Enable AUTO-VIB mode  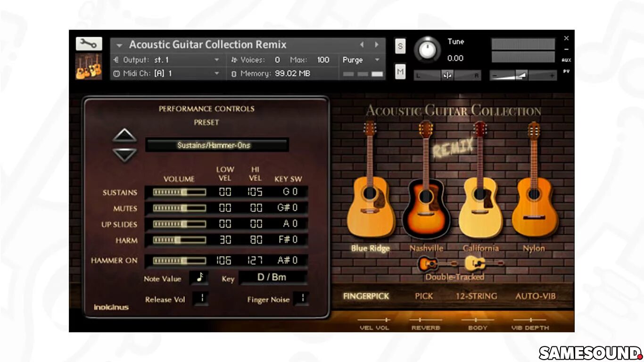pos(536,296)
